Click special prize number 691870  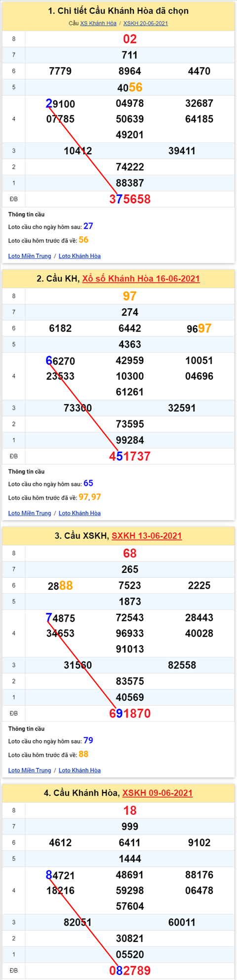pos(130,714)
